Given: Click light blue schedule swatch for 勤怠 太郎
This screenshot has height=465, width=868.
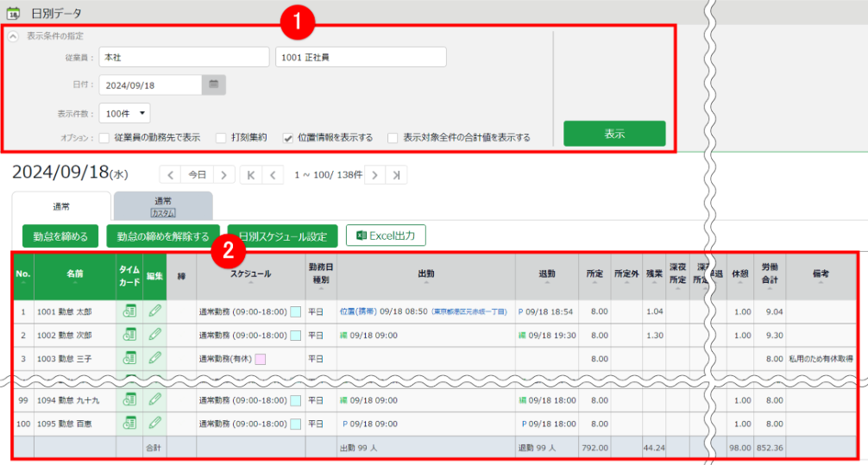Looking at the screenshot, I should point(295,311).
